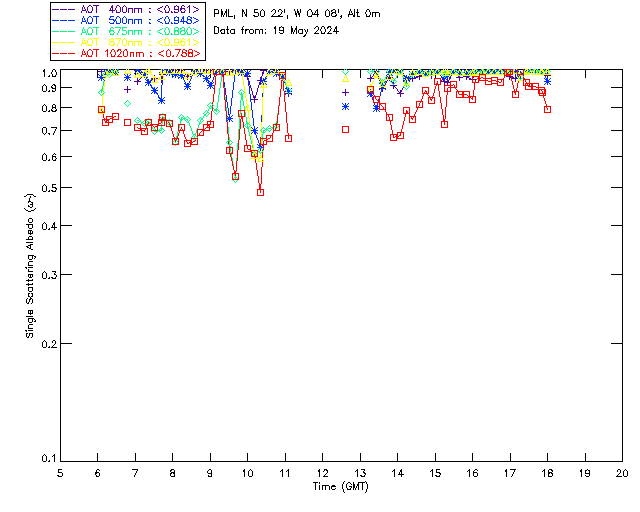Image resolution: width=640 pixels, height=512 pixels.
Task: Click the 15 hour x-axis tick label
Action: point(435,473)
